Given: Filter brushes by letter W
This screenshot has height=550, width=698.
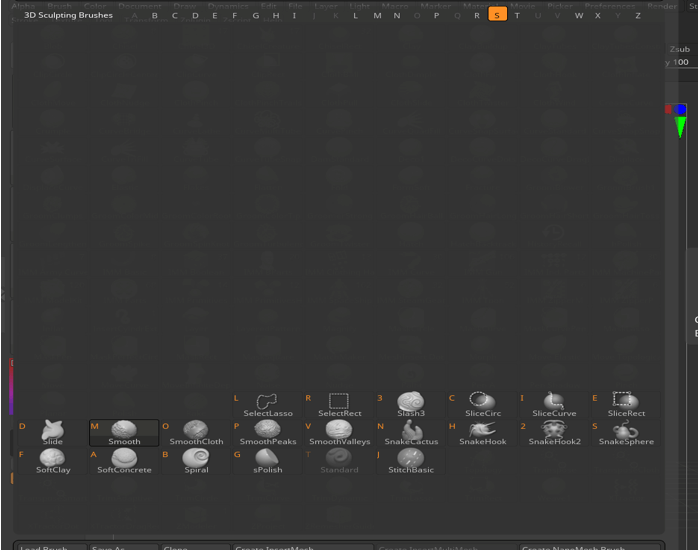Looking at the screenshot, I should point(579,16).
